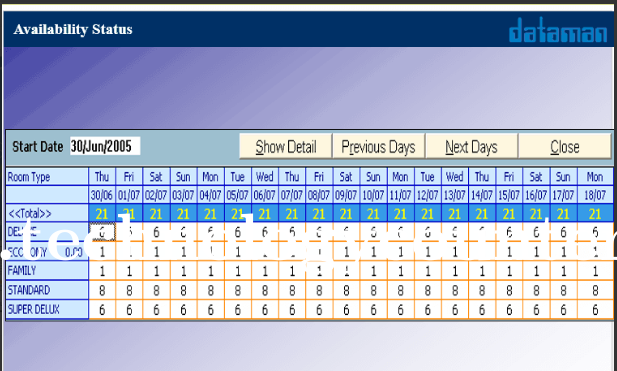Select ECONOMY cell for 11/07
Image resolution: width=617 pixels, height=371 pixels.
coord(401,252)
